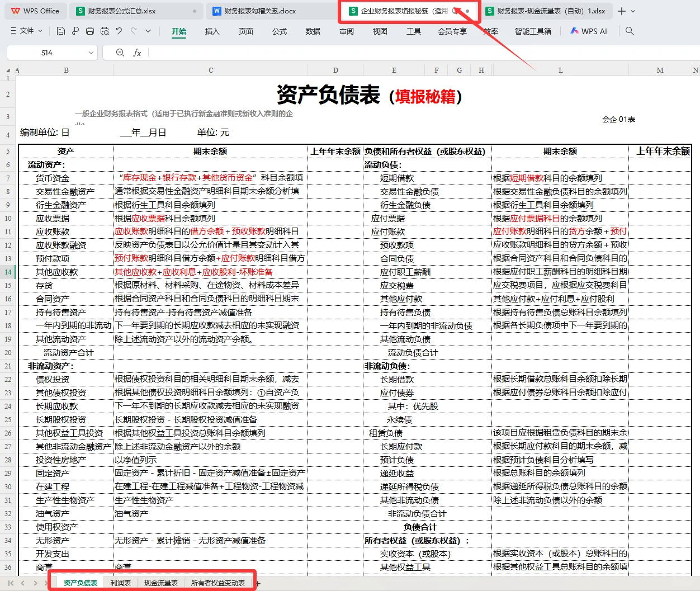
Task: Click the Redo arrow icon
Action: [x=134, y=31]
